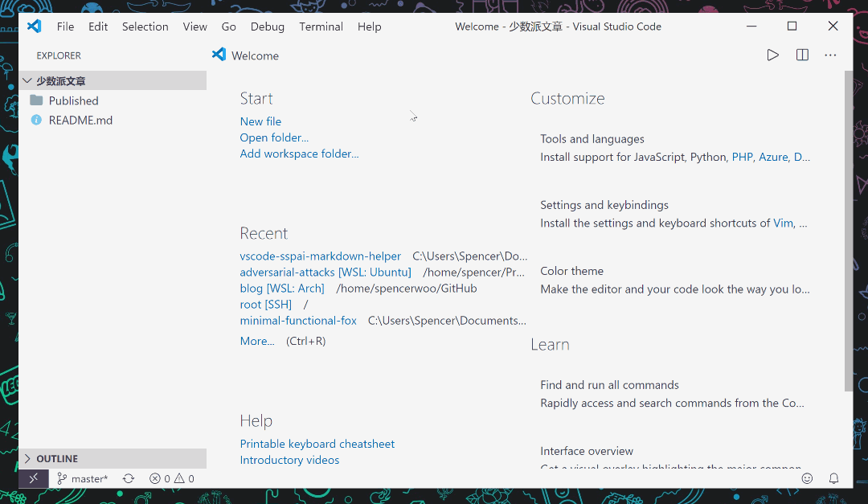Open the Edit menu

pos(98,27)
